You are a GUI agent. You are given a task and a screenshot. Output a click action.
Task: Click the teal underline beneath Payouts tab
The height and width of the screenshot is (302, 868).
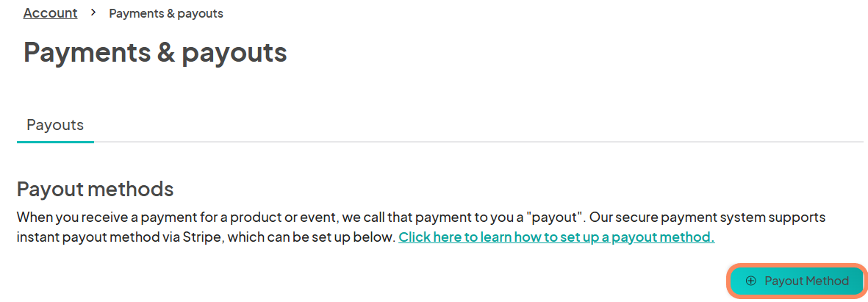pos(55,142)
